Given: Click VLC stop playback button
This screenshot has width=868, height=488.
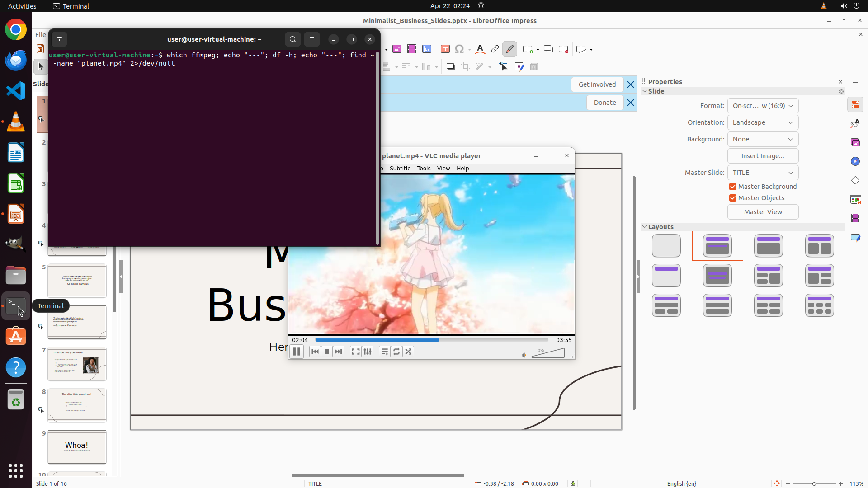Looking at the screenshot, I should click(327, 352).
